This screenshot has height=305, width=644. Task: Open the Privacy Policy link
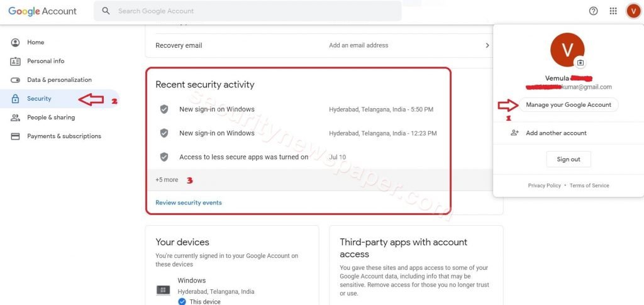(x=544, y=186)
